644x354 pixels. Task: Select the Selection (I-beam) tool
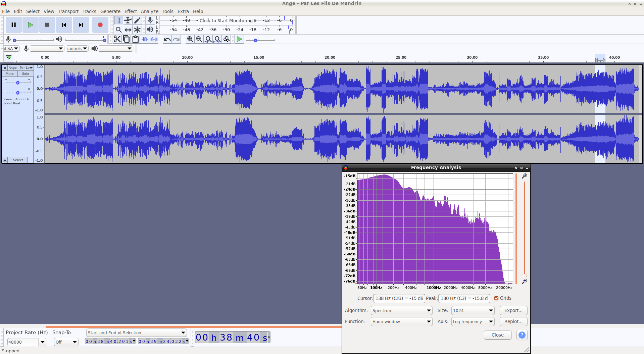tap(119, 20)
